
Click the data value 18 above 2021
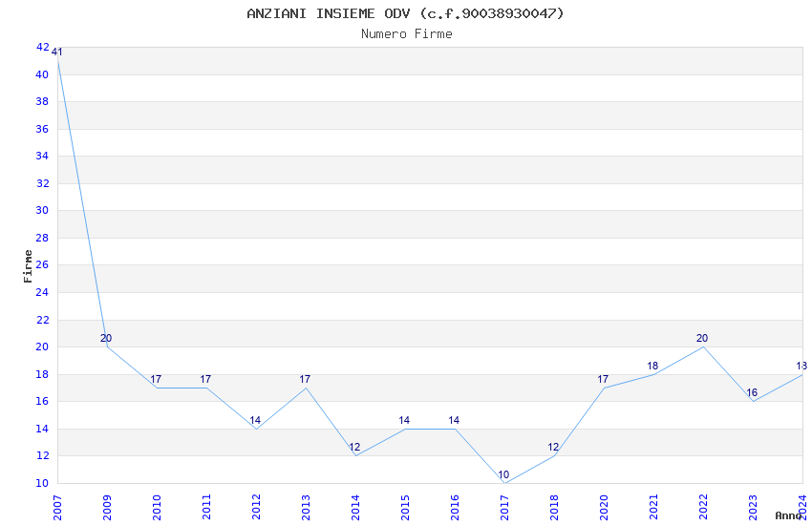click(x=653, y=366)
